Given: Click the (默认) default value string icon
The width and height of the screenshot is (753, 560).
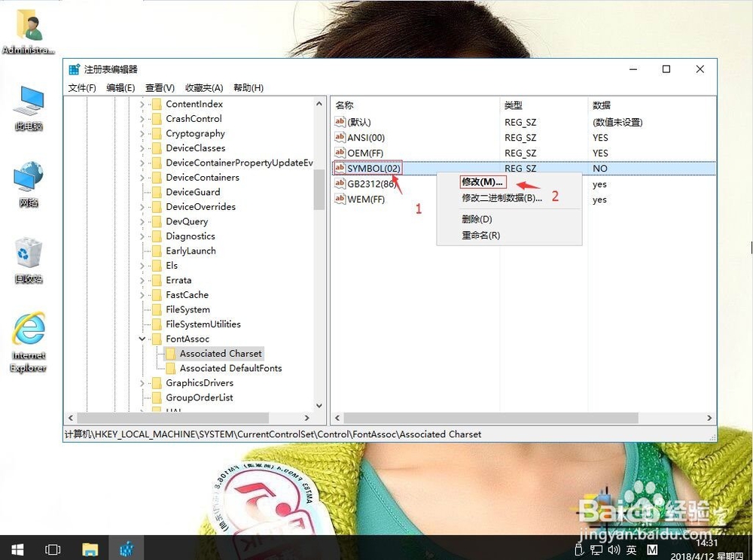Looking at the screenshot, I should pyautogui.click(x=340, y=122).
